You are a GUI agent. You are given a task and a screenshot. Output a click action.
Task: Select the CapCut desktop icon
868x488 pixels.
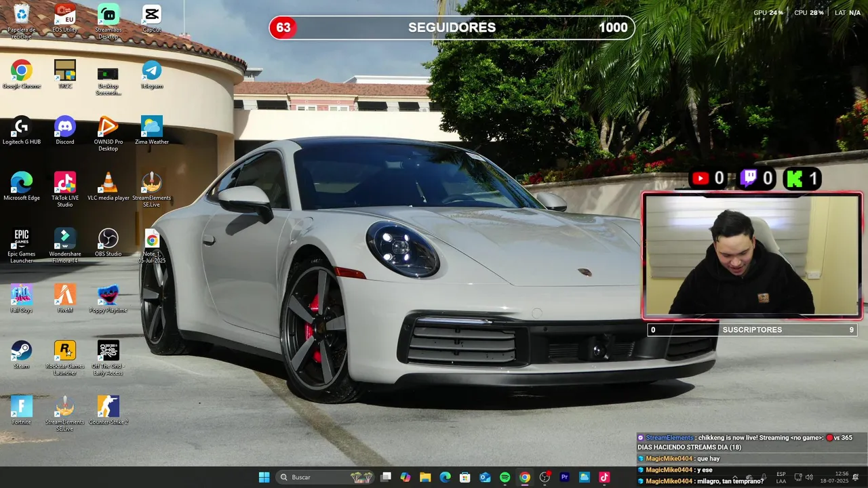[x=152, y=18]
